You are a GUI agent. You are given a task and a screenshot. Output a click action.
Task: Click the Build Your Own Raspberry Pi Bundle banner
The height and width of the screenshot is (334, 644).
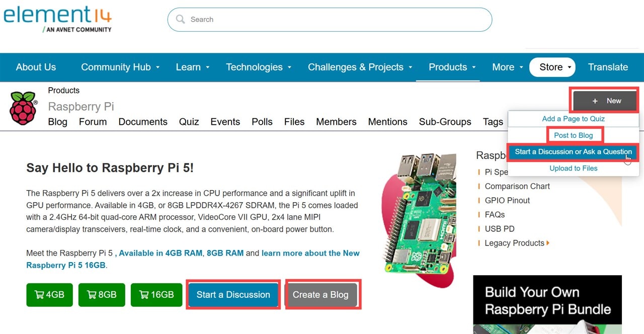[547, 304]
